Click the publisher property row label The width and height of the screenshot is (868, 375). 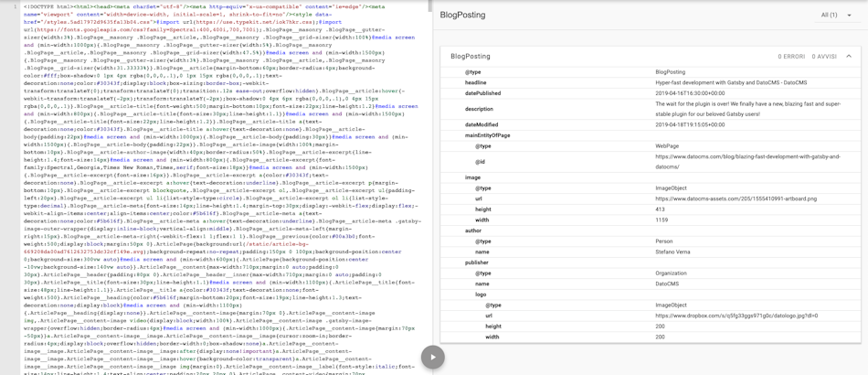[x=477, y=262]
